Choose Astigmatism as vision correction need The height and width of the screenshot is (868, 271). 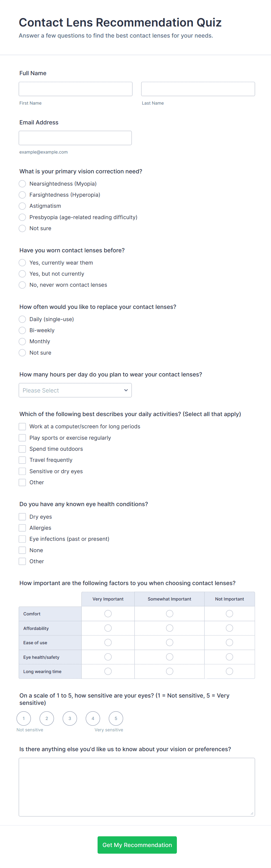click(x=22, y=206)
